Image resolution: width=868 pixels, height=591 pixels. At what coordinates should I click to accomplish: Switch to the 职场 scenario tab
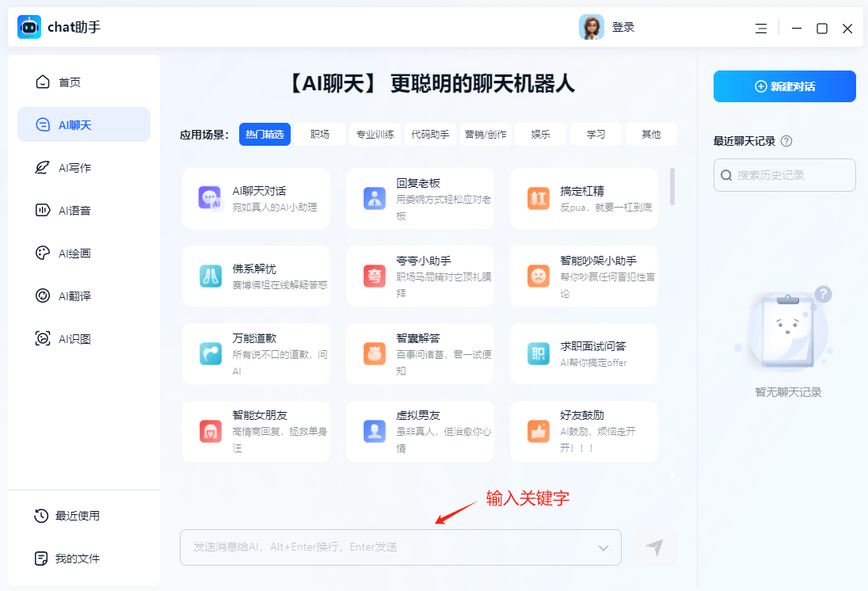tap(320, 135)
